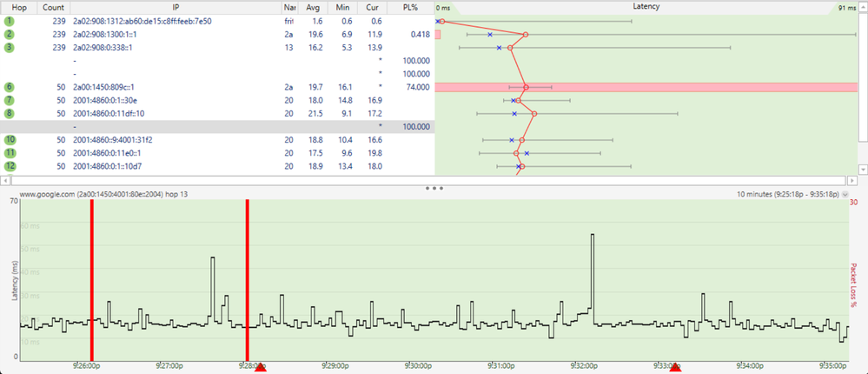Click the Cur column header
Image resolution: width=868 pixels, height=374 pixels.
point(373,7)
